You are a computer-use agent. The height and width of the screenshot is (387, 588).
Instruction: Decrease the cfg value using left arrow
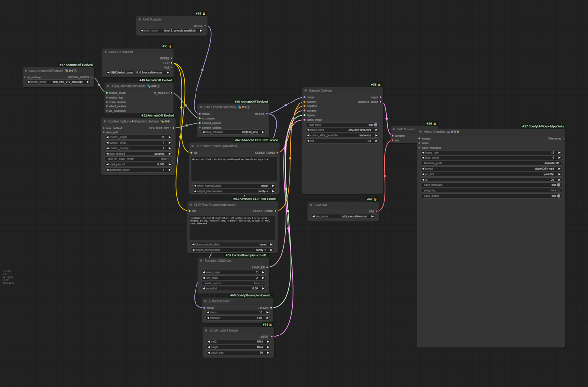pos(307,141)
